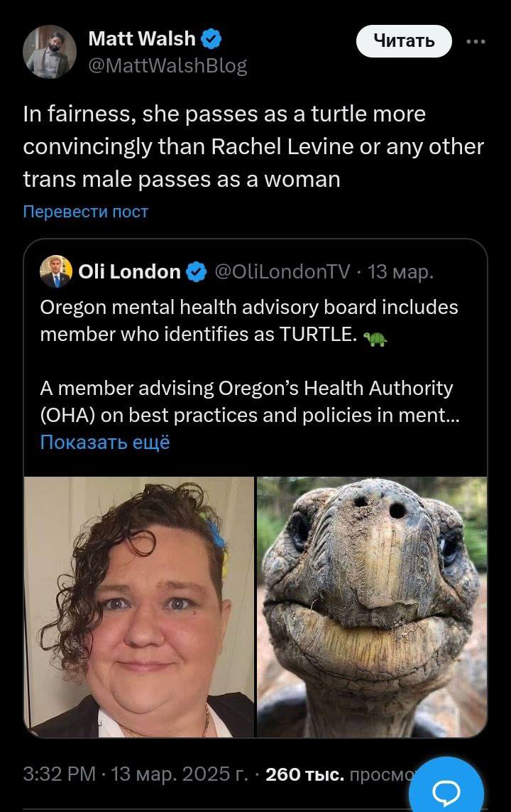Open the 3:32 PM post timestamp
Image resolution: width=511 pixels, height=812 pixels.
[x=59, y=774]
